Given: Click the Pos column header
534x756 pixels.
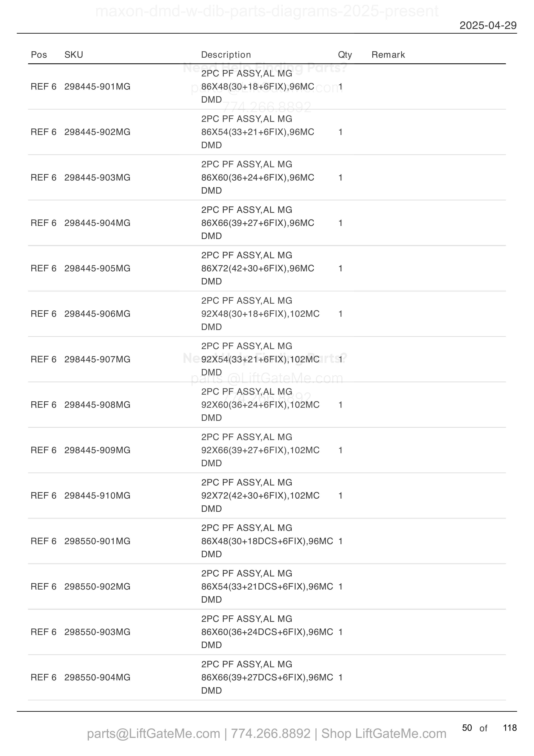Looking at the screenshot, I should [39, 55].
